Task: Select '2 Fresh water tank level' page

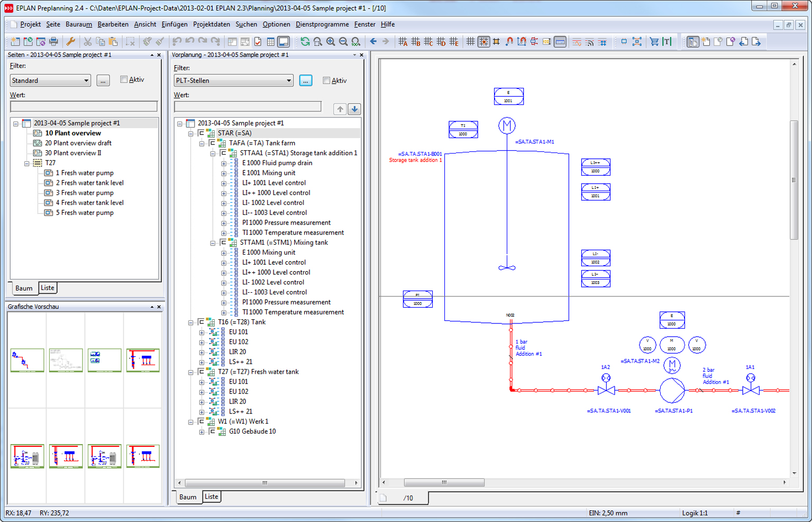Action: (89, 183)
